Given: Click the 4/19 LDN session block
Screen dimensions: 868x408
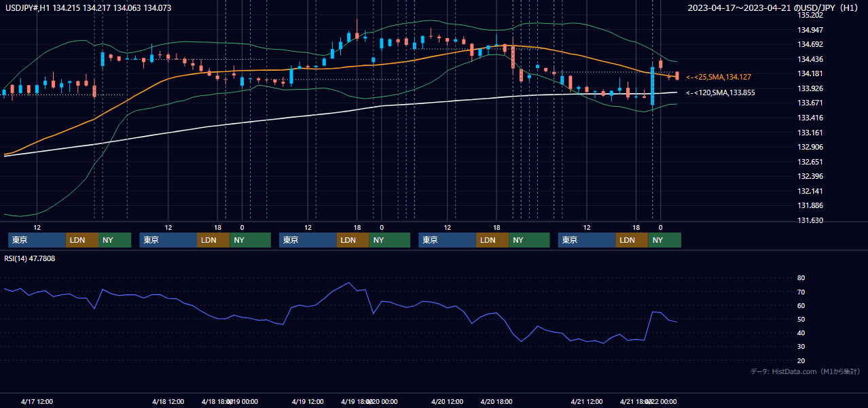Looking at the screenshot, I should [x=353, y=240].
